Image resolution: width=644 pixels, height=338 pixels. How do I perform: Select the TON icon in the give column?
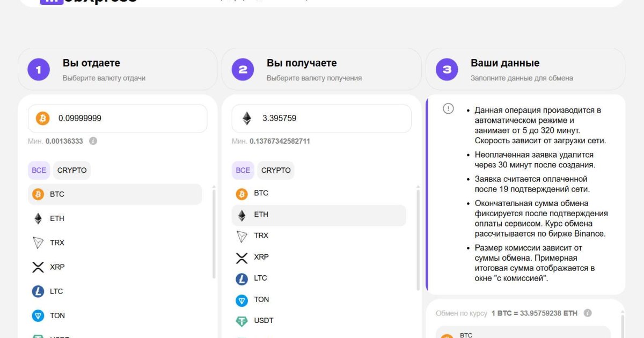point(38,315)
